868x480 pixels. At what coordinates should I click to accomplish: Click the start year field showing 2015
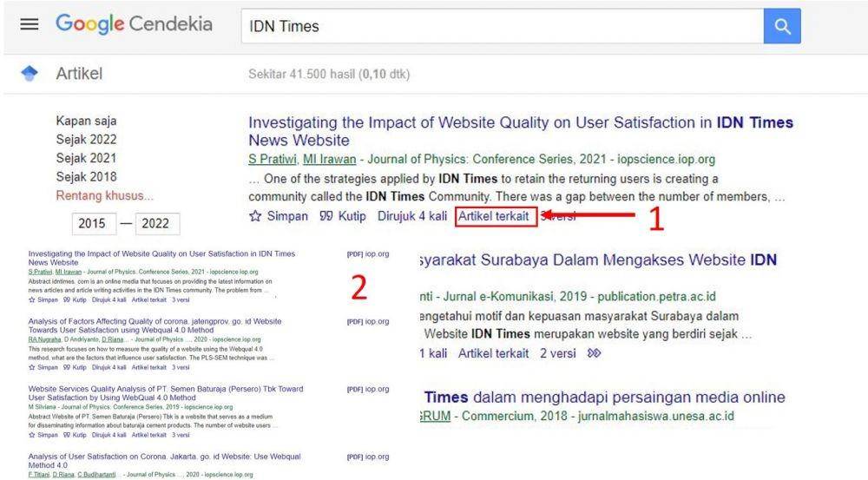click(x=94, y=223)
